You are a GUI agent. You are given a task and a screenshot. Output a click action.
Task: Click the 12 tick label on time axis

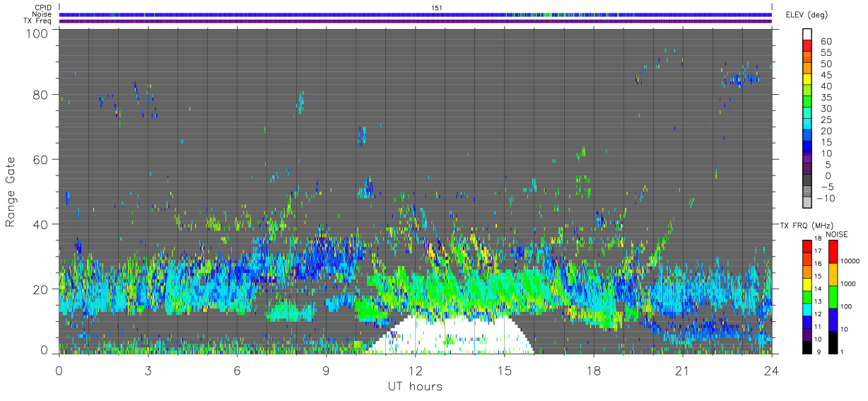415,370
